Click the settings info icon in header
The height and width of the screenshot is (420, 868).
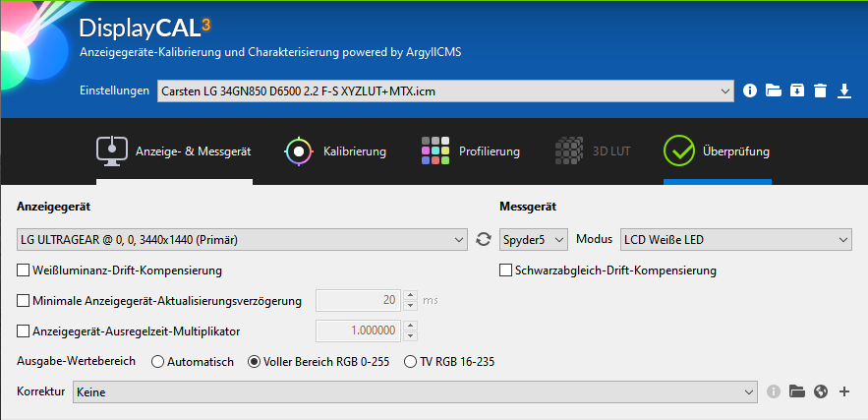pyautogui.click(x=749, y=90)
